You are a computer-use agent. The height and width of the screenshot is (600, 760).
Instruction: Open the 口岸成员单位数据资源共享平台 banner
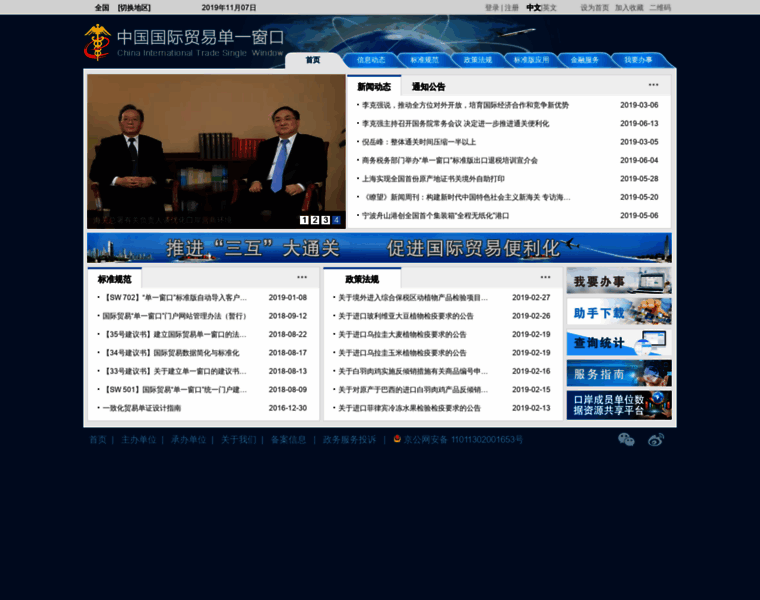[x=619, y=405]
